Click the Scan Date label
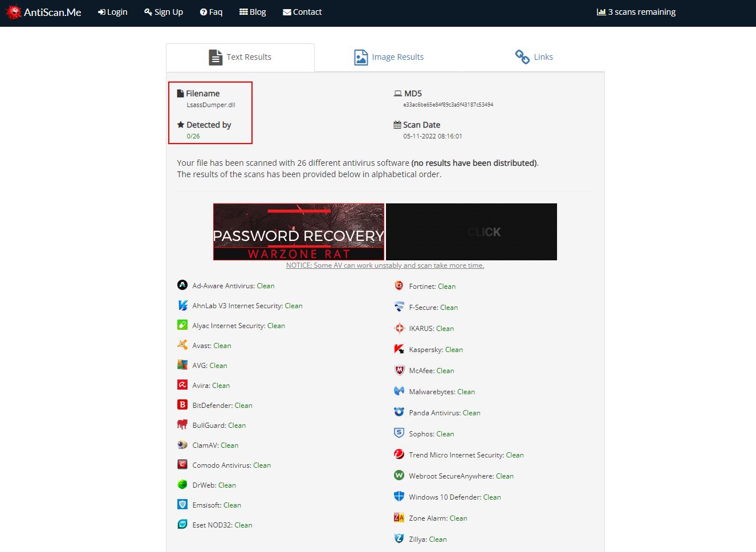Image resolution: width=756 pixels, height=552 pixels. 417,125
